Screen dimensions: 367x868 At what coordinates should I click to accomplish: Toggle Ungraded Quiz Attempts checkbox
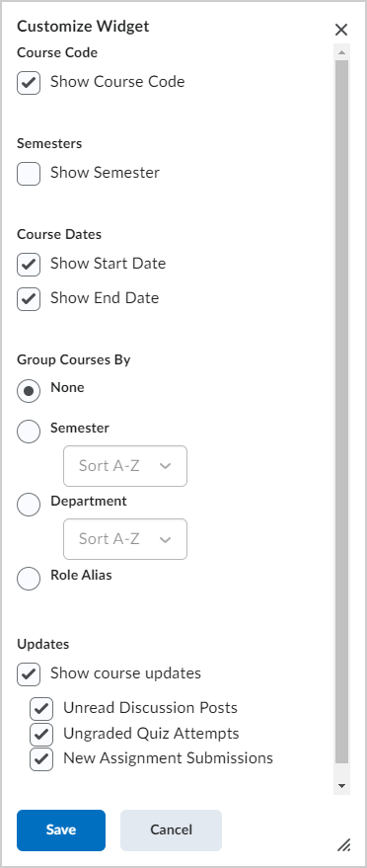click(x=41, y=735)
